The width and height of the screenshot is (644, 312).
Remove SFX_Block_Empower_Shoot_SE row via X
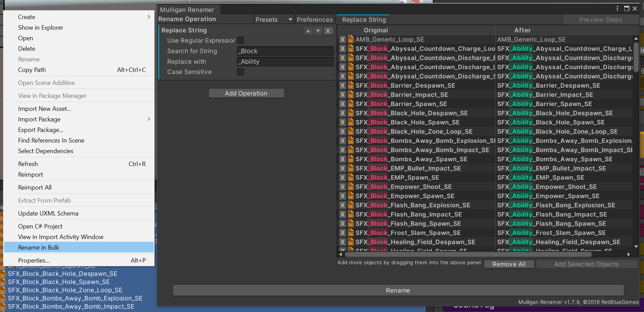[x=342, y=187]
